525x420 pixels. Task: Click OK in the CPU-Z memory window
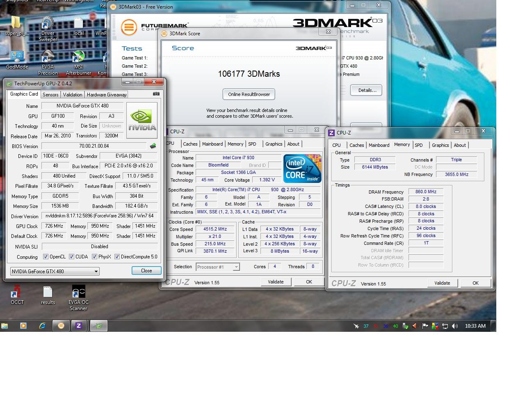pyautogui.click(x=475, y=283)
